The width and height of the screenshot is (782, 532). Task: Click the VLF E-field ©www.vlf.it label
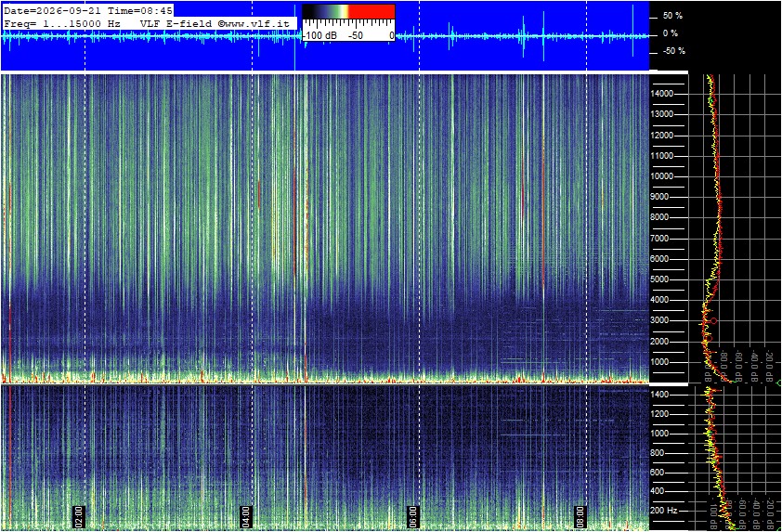pos(215,23)
